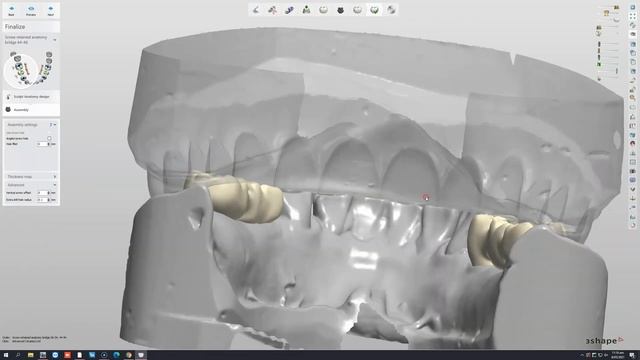Click the Next step button

click(51, 11)
